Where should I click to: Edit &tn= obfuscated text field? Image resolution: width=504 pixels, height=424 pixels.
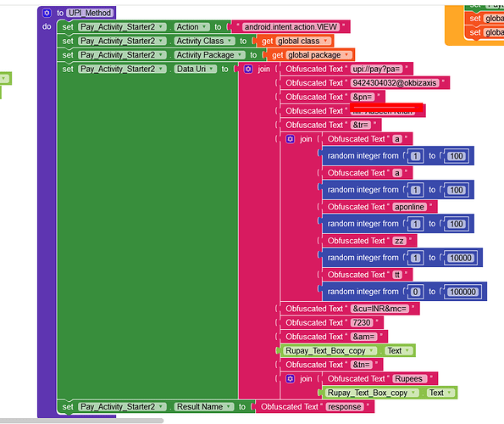[362, 365]
